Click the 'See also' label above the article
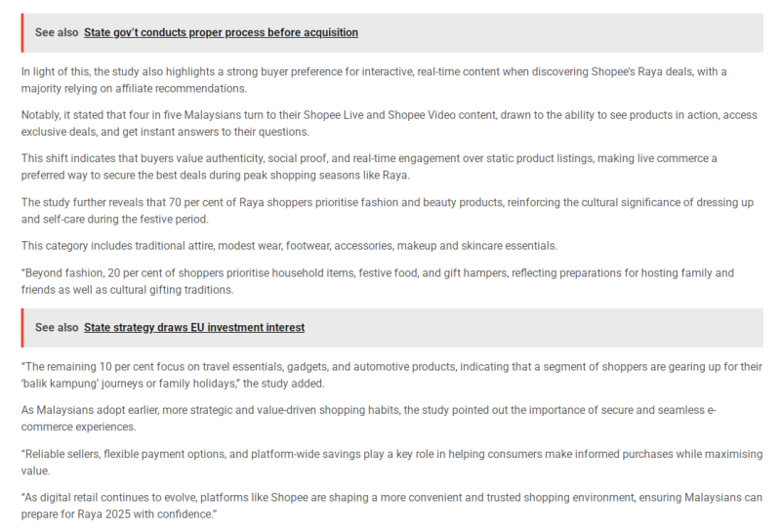781x532 pixels. coord(57,32)
